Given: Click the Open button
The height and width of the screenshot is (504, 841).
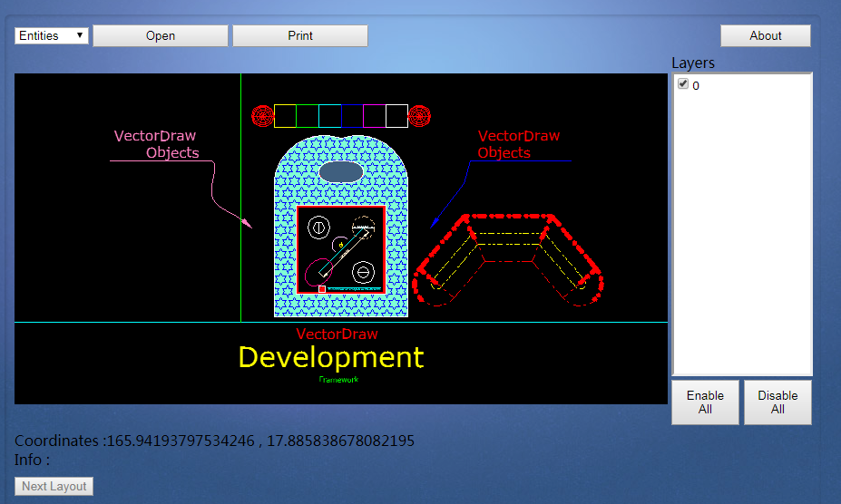Looking at the screenshot, I should (161, 36).
